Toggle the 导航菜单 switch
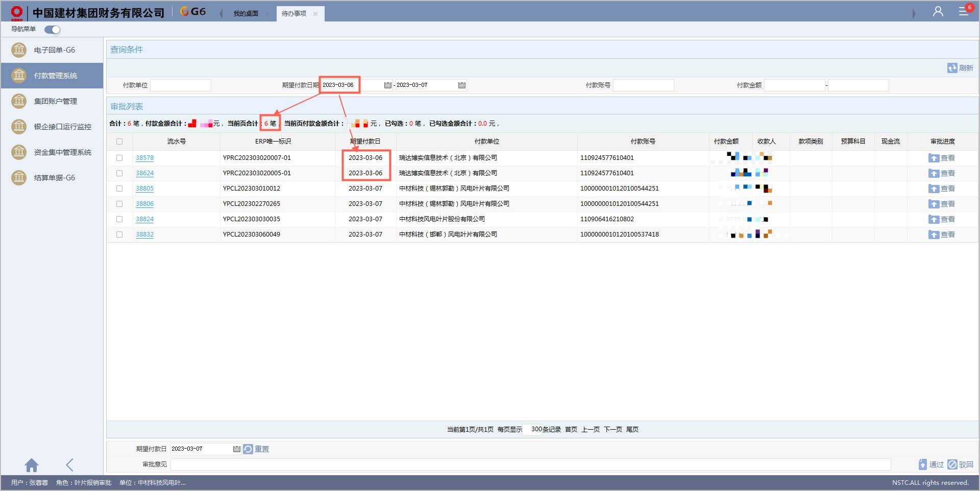Image resolution: width=980 pixels, height=491 pixels. pos(52,30)
